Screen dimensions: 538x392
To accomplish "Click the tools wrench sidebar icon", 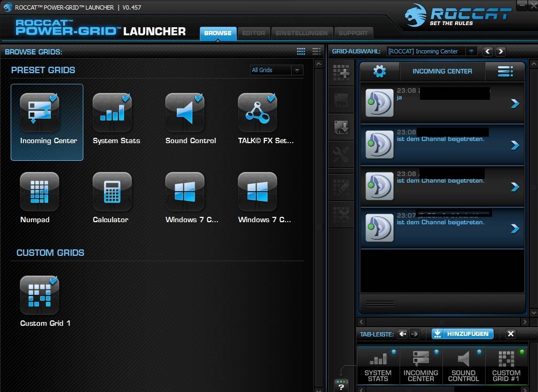I will 341,154.
